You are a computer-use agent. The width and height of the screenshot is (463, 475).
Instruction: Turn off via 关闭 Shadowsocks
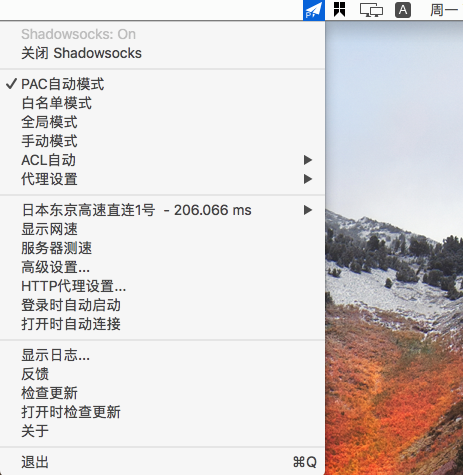coord(162,53)
